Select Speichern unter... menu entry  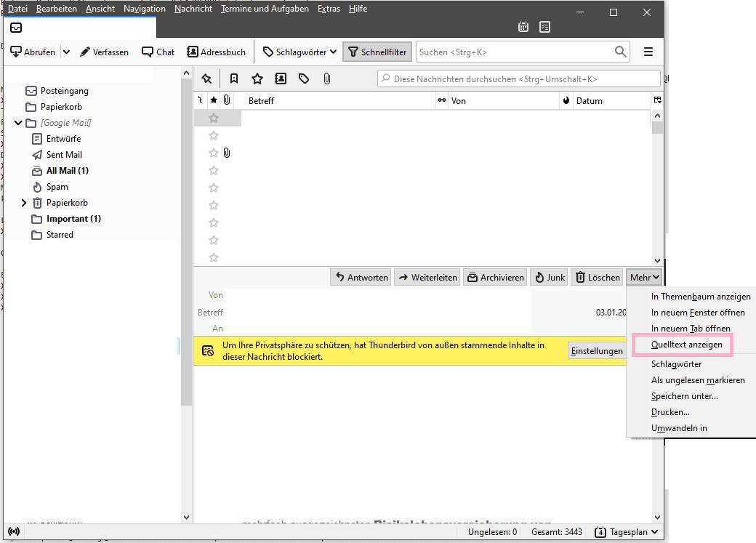pyautogui.click(x=684, y=396)
